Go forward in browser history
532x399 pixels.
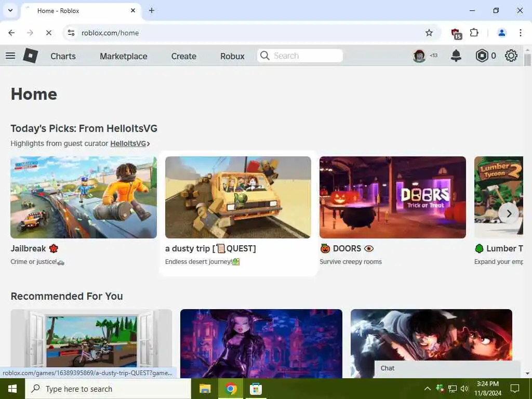tap(30, 33)
